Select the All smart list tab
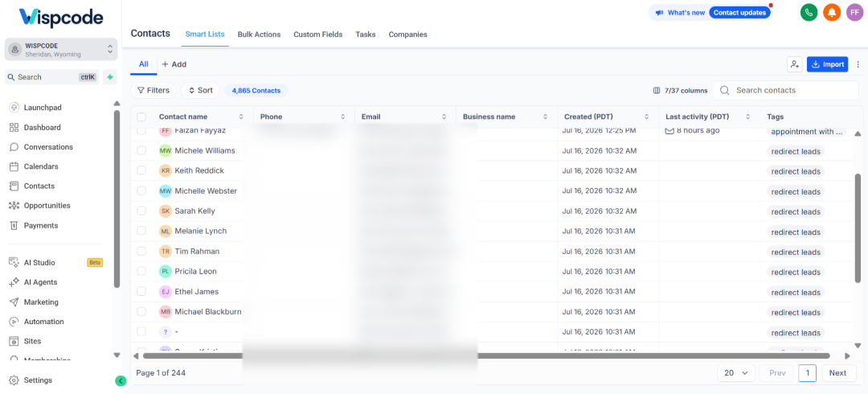The height and width of the screenshot is (394, 868). [x=143, y=64]
